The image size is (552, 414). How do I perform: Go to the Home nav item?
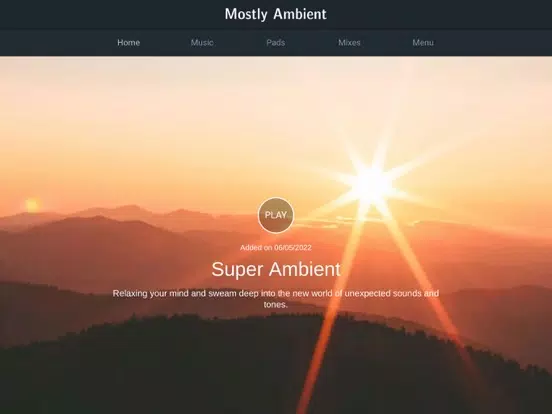point(128,43)
